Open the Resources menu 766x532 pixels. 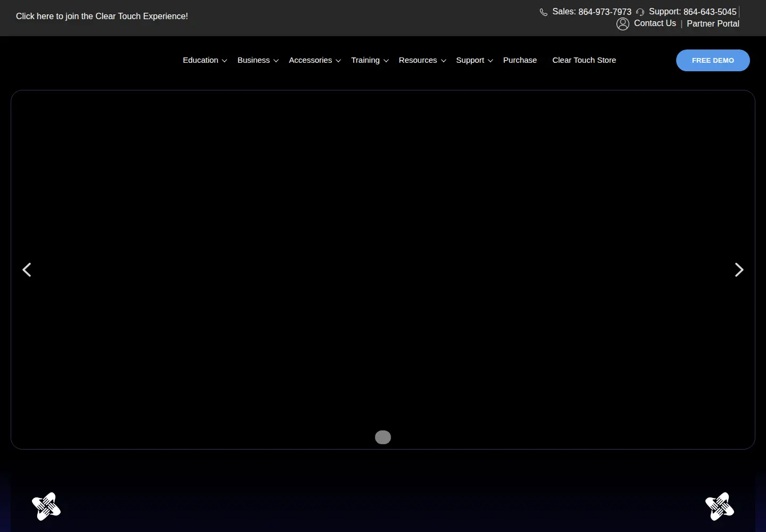418,60
